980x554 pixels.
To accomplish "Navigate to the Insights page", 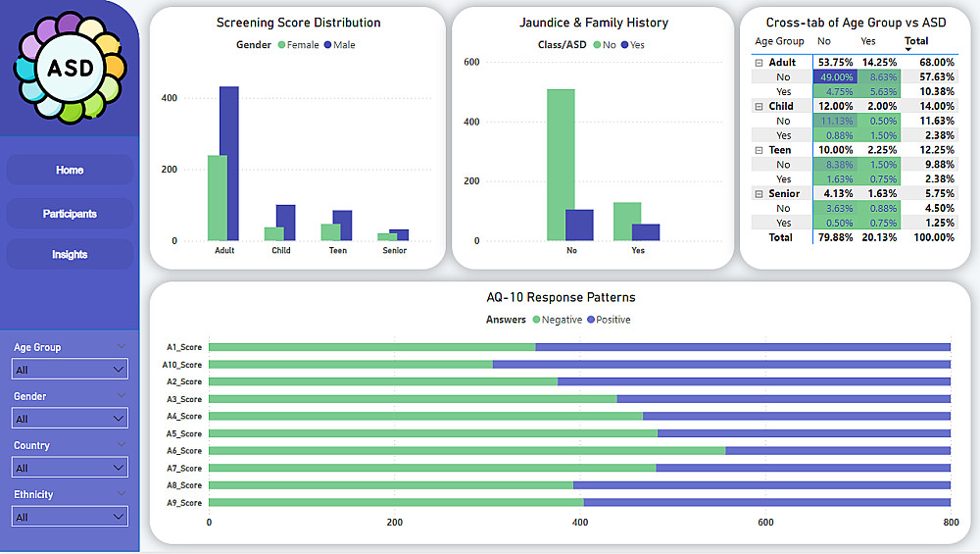I will pos(70,255).
